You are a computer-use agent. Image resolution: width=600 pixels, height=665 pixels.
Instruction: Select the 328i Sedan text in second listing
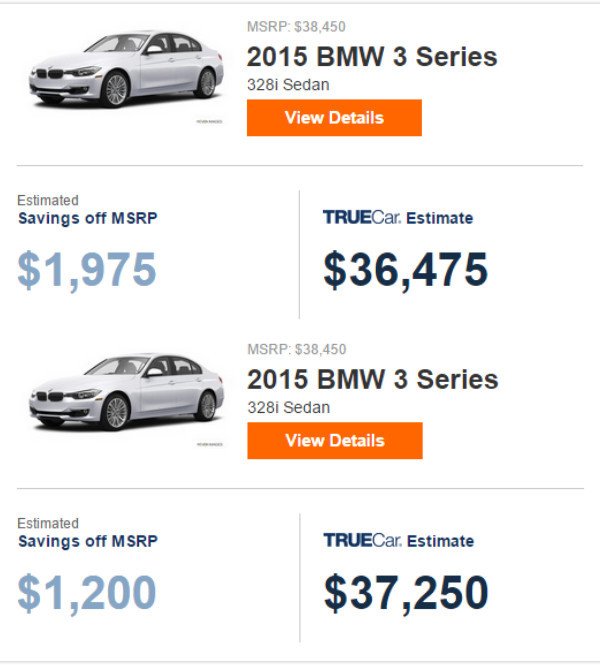[x=288, y=408]
